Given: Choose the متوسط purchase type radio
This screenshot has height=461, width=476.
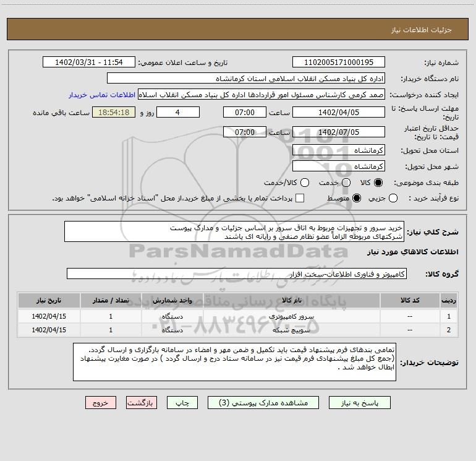Looking at the screenshot, I should click(x=357, y=199).
